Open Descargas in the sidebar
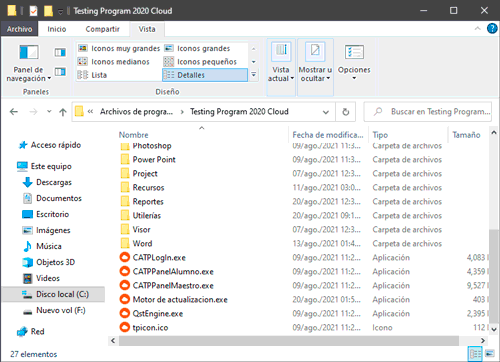This screenshot has width=500, height=362. point(47,182)
